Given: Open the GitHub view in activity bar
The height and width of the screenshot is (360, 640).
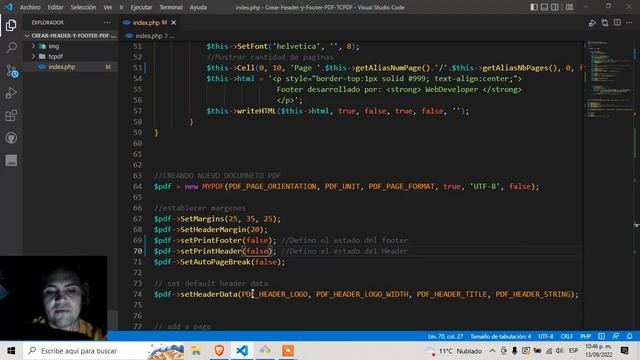Looking at the screenshot, I should click(11, 138).
